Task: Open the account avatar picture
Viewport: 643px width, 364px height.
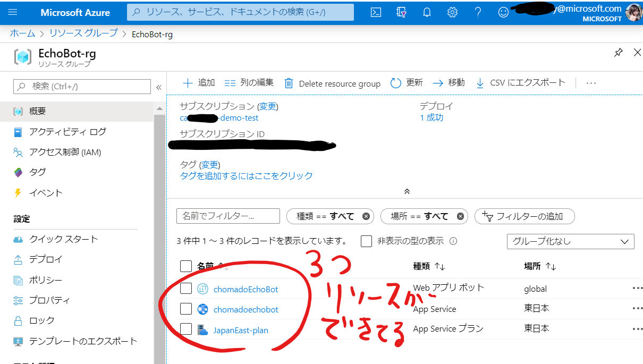Action: click(634, 12)
